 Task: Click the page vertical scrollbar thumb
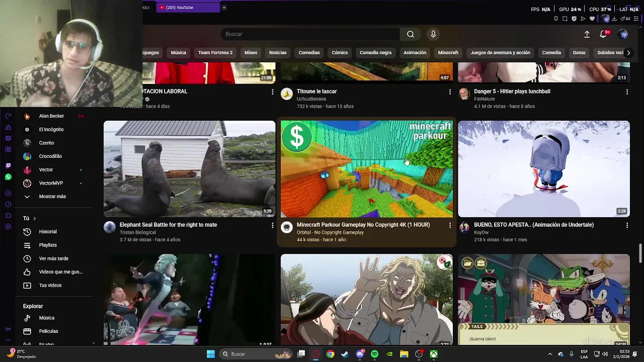pos(640,253)
